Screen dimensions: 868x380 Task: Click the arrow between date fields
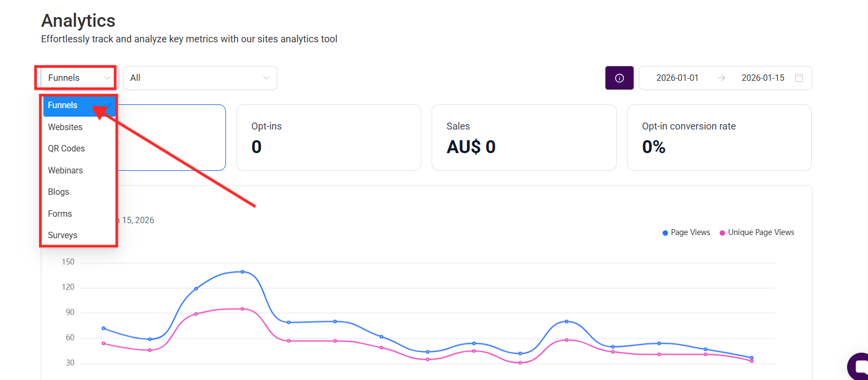click(x=721, y=78)
